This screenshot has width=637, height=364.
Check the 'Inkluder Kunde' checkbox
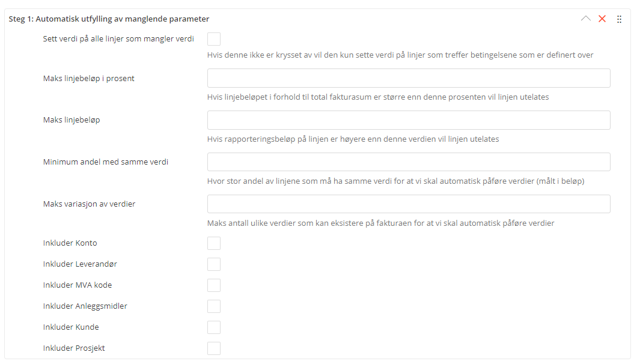214,327
